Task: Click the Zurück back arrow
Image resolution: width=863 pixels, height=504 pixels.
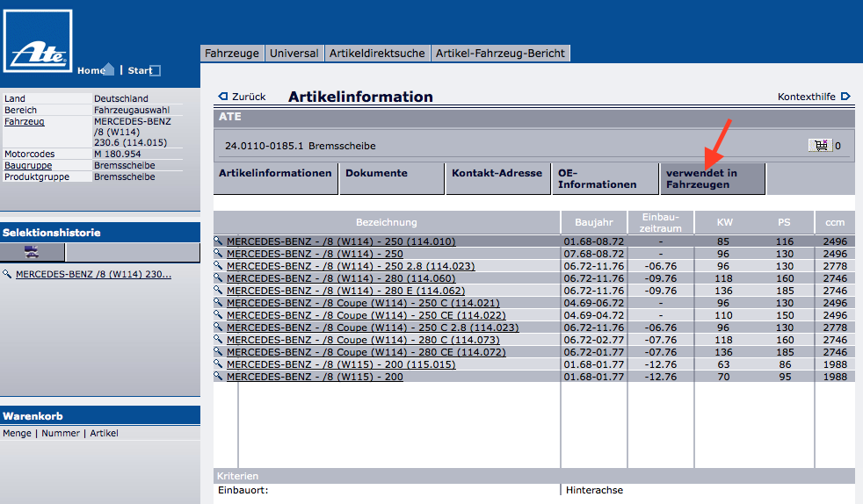Action: click(223, 97)
